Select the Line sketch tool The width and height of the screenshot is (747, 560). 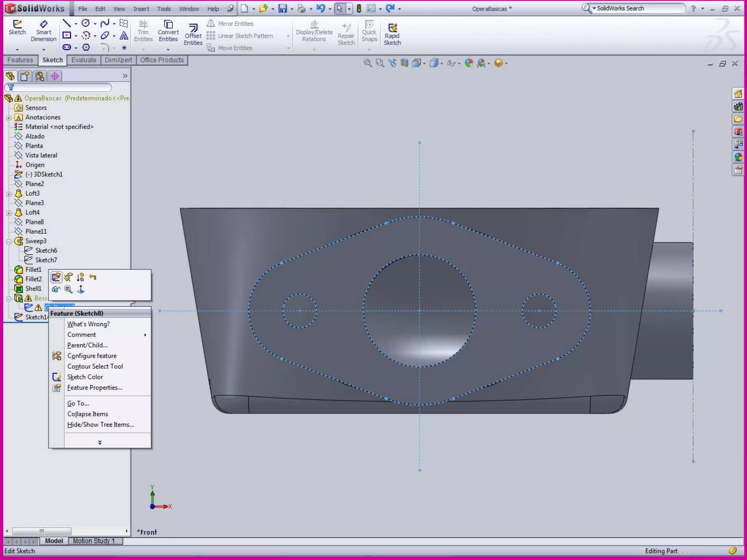pyautogui.click(x=66, y=23)
